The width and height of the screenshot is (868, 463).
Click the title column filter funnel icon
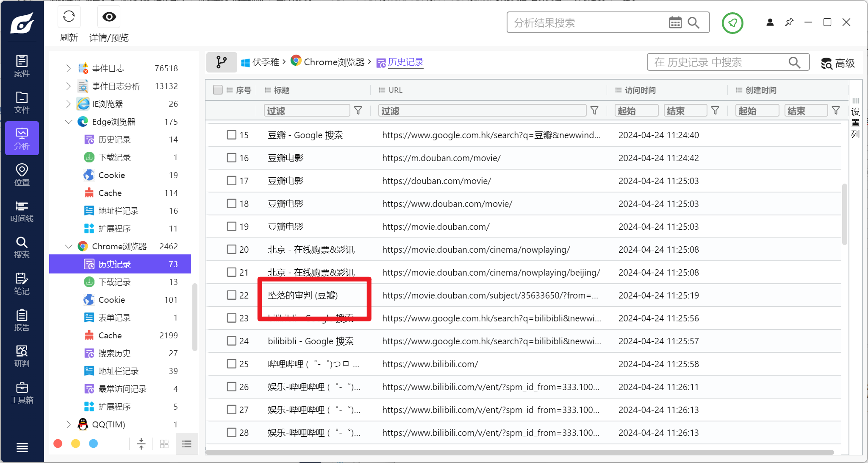(358, 111)
